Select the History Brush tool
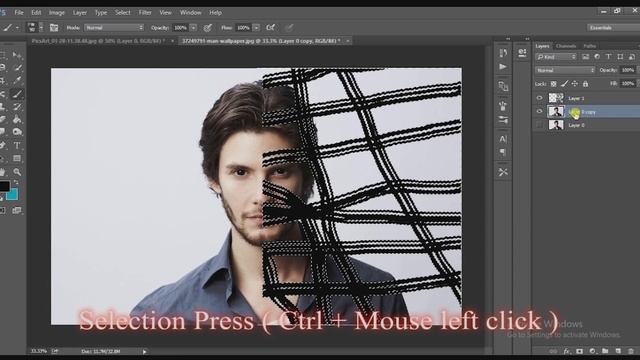This screenshot has height=360, width=640. click(x=17, y=107)
